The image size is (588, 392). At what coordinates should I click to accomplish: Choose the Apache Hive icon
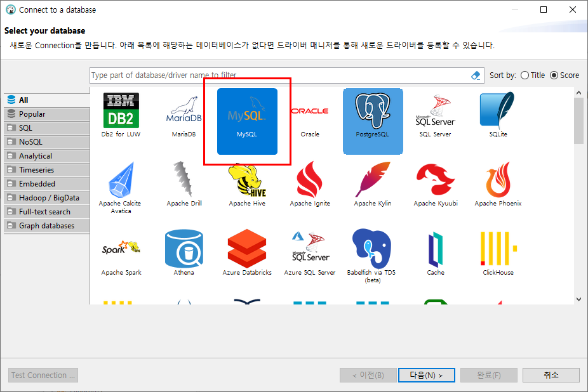[247, 180]
